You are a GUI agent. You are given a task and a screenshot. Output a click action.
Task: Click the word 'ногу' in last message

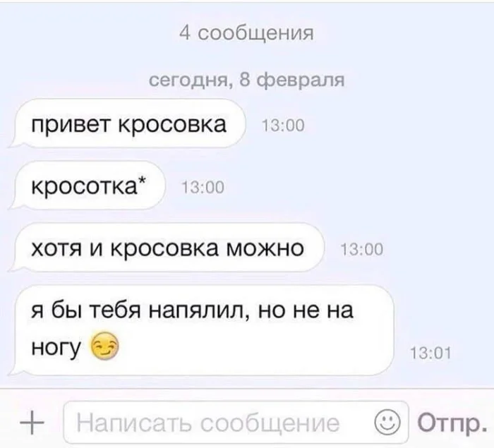(56, 348)
